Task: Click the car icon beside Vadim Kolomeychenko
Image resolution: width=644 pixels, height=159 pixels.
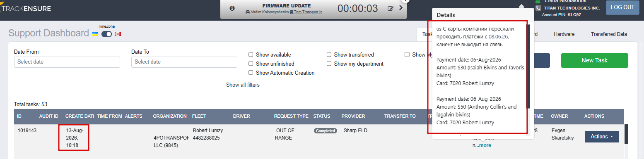Action: pos(248,12)
